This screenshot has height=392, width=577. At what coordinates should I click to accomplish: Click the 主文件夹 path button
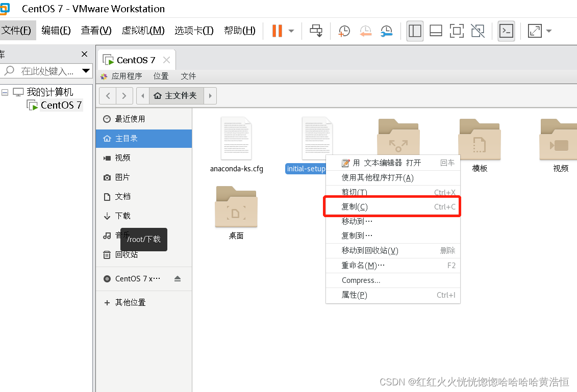[177, 96]
